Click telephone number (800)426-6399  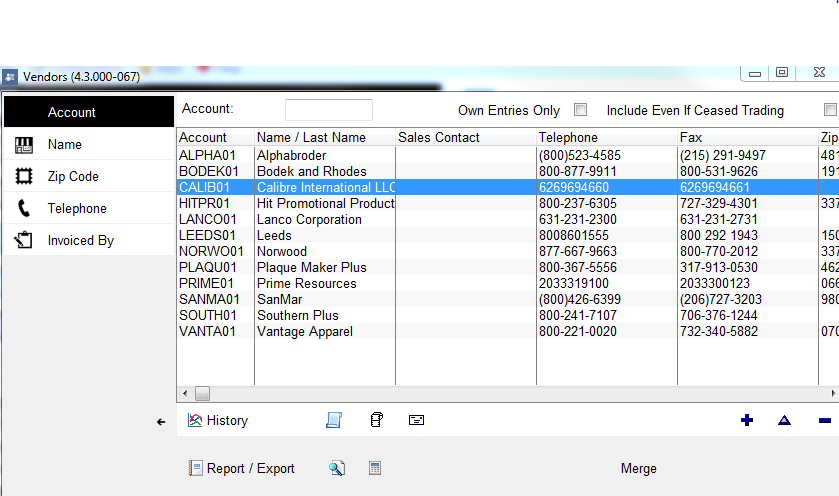pos(580,300)
